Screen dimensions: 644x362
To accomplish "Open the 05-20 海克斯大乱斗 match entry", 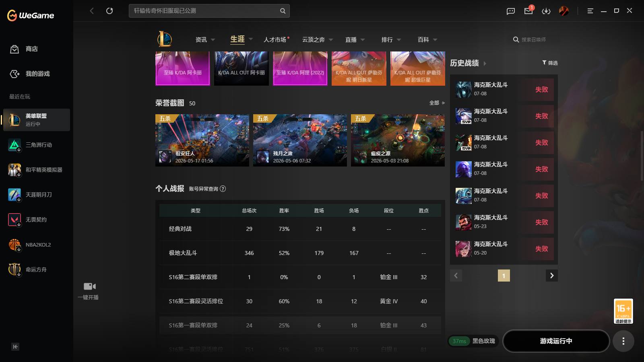I will point(504,249).
